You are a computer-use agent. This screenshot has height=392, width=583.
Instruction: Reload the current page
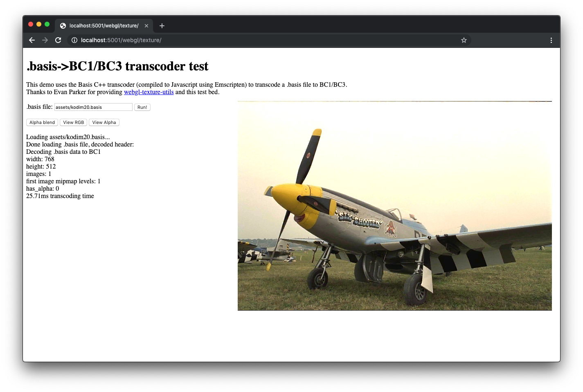tap(58, 40)
